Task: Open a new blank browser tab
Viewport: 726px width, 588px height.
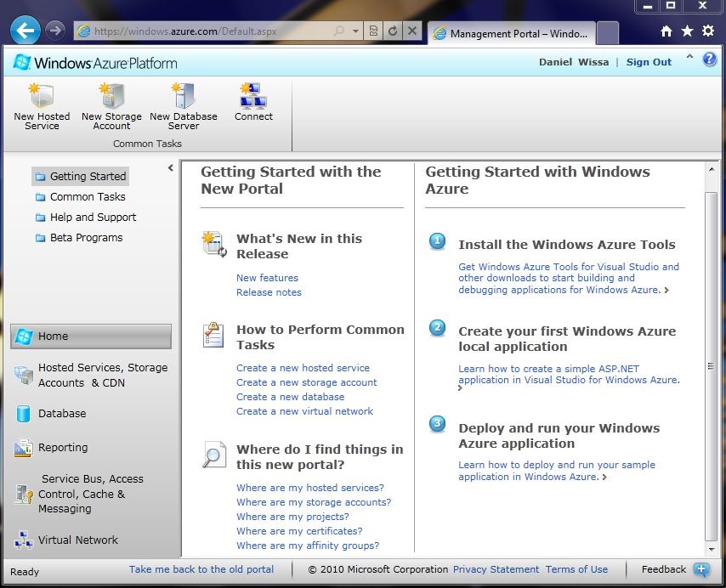Action: tap(608, 33)
